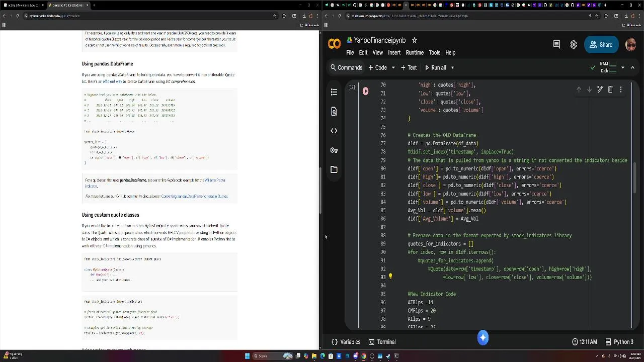Click the efficient way link

(x=110, y=81)
